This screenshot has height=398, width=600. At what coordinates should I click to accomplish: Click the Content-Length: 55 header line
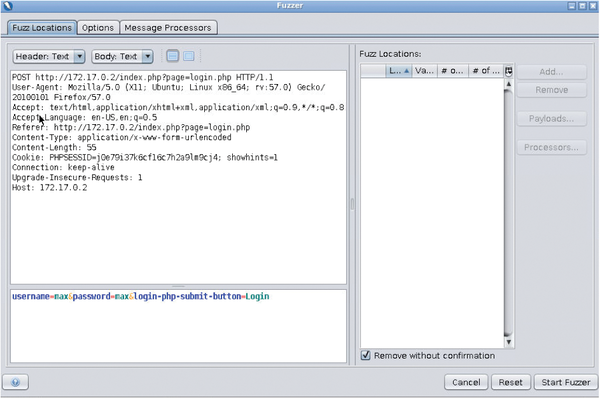click(54, 148)
